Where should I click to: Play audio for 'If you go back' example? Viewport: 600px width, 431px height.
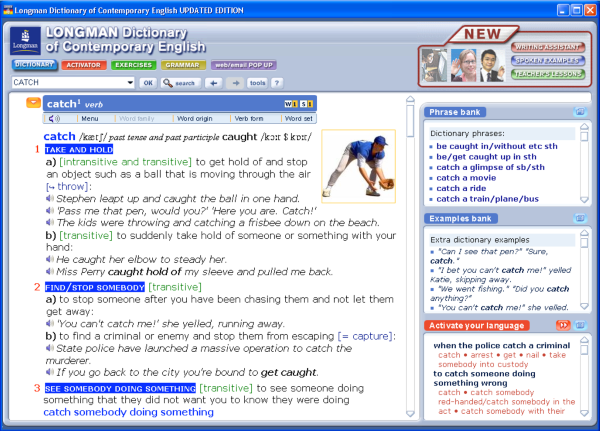coord(50,372)
